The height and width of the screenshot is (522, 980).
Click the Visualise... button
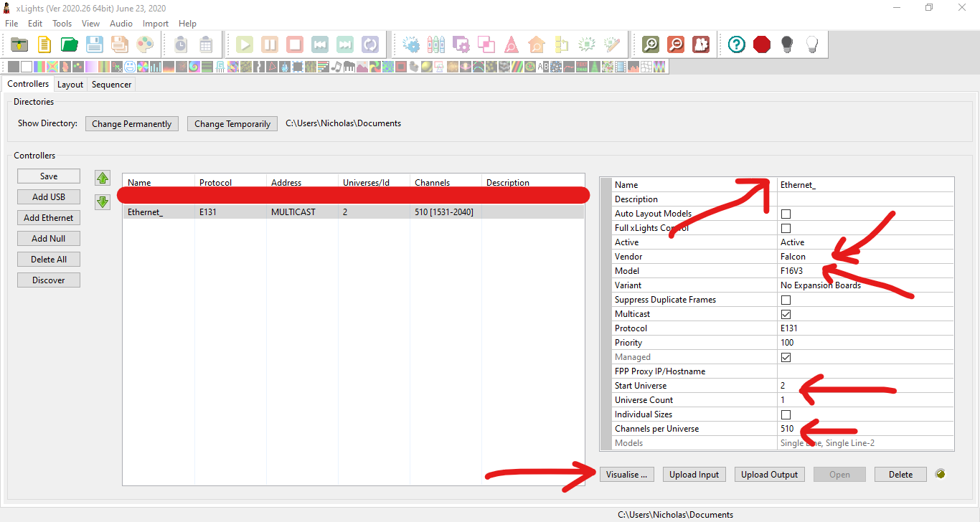point(627,475)
